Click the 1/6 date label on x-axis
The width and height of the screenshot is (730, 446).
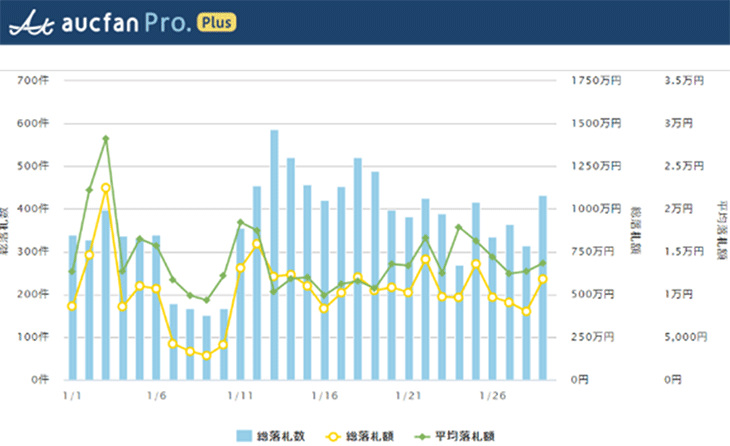(157, 396)
